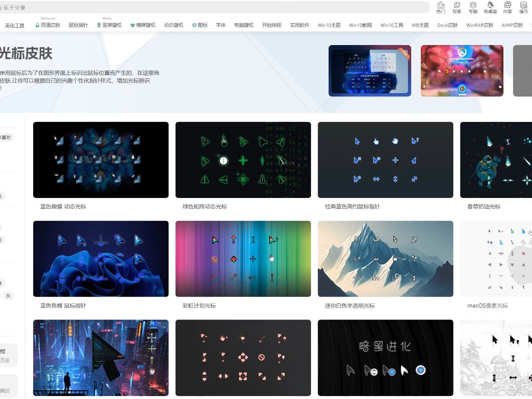Open 实用软件 category

300,25
